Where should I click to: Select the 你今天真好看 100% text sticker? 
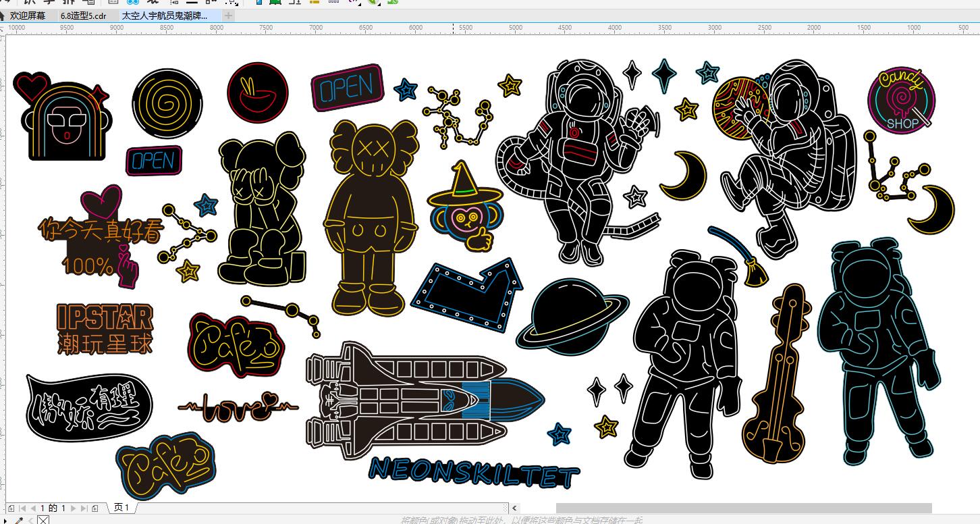pos(101,238)
